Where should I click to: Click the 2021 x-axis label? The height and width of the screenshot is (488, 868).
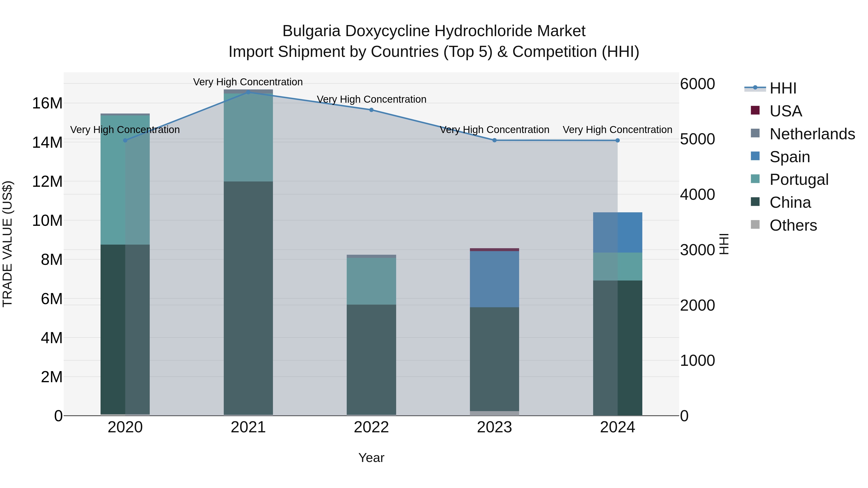248,427
